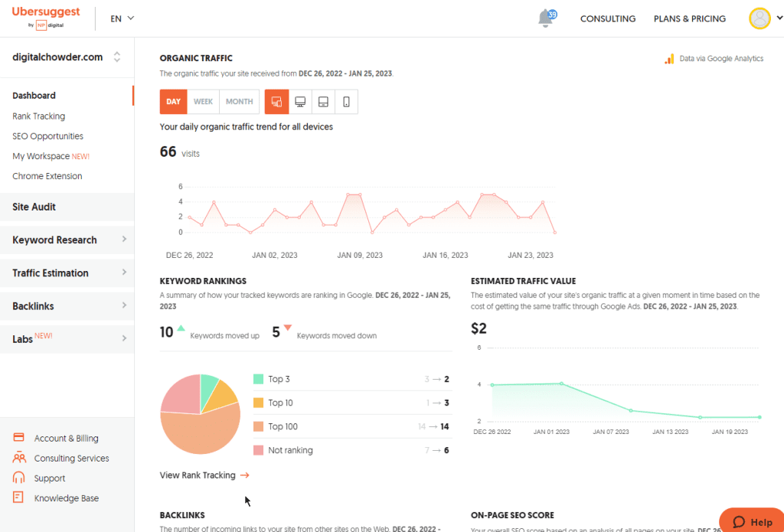The image size is (784, 532).
Task: Click the 'Keywords moved up' label
Action: 224,336
